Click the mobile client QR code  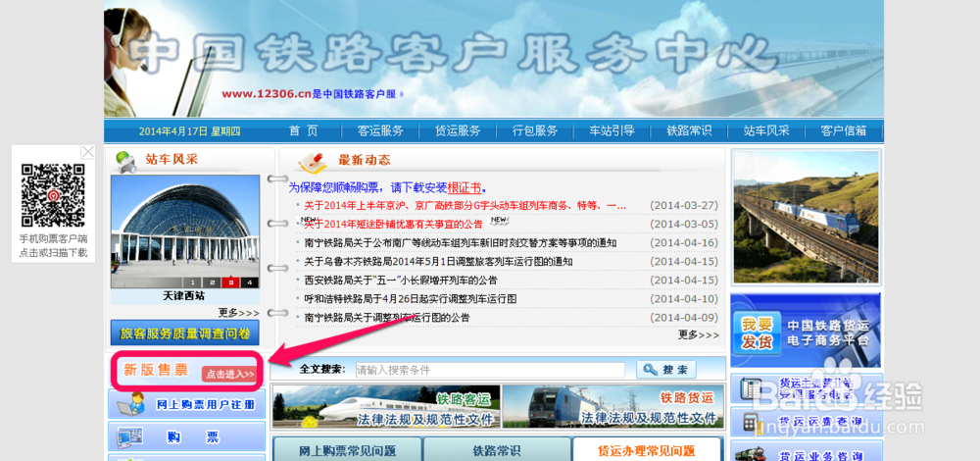(x=53, y=194)
